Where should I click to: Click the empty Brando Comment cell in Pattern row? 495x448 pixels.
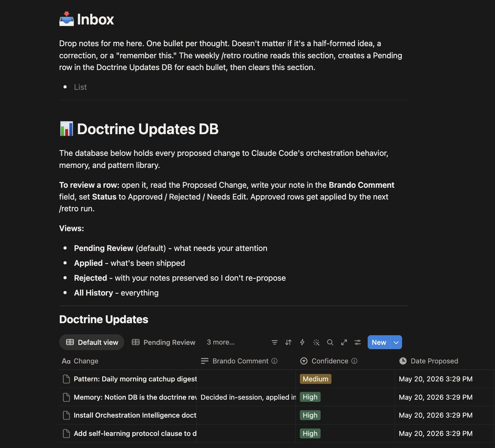click(246, 379)
